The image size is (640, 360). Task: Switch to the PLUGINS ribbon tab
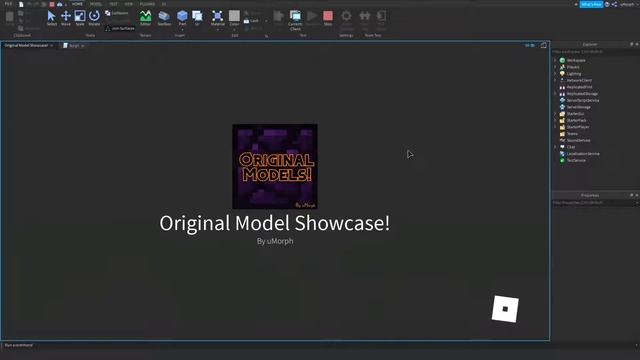pyautogui.click(x=147, y=4)
